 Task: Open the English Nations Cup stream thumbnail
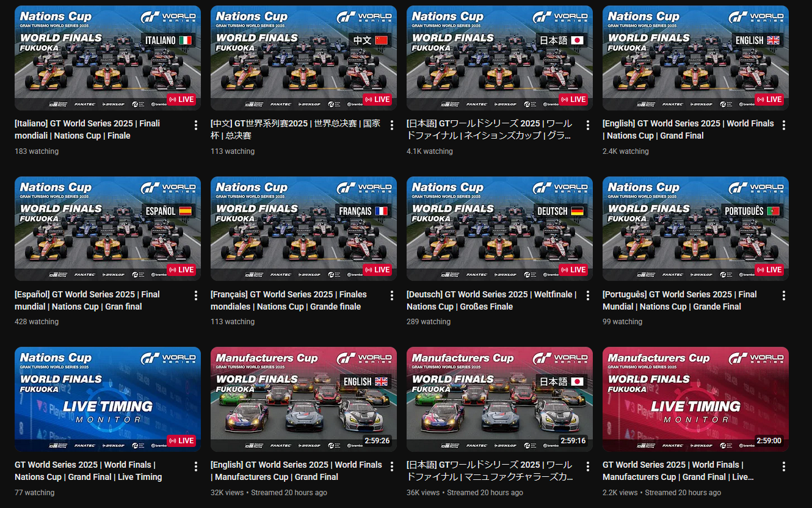695,58
